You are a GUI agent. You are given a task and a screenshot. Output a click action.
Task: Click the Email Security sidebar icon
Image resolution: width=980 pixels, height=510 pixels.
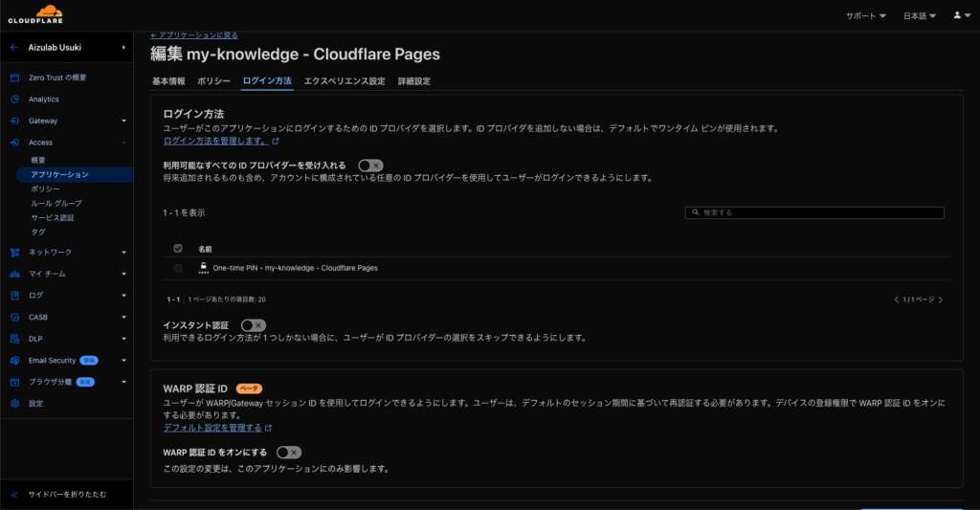15,361
